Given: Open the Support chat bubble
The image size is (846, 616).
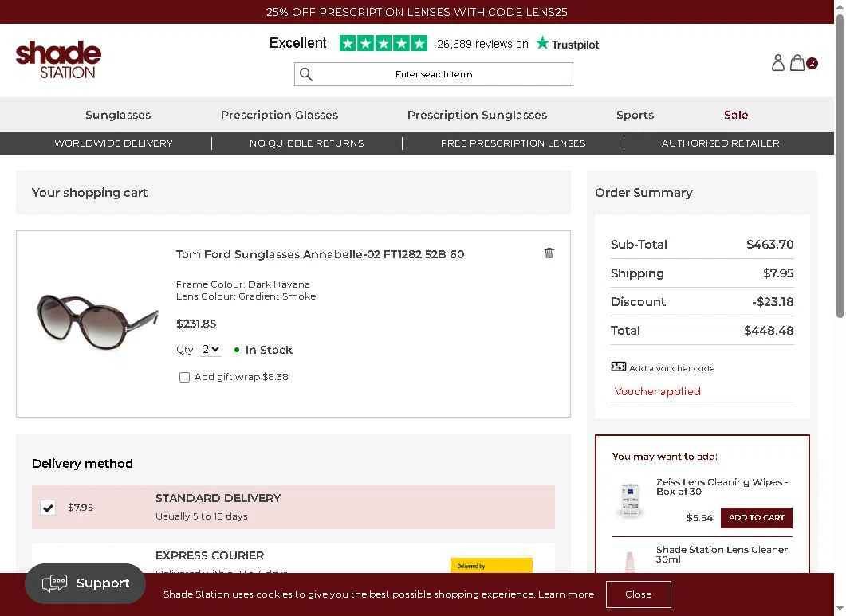Looking at the screenshot, I should point(85,583).
